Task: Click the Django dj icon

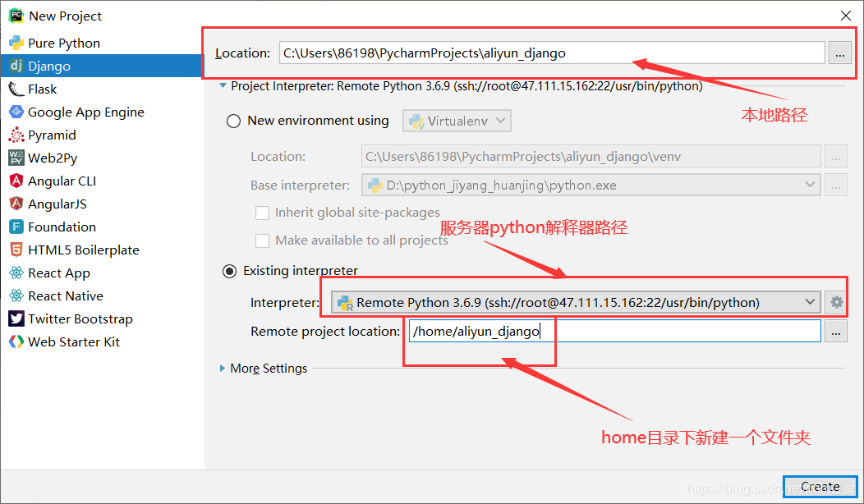Action: click(16, 66)
